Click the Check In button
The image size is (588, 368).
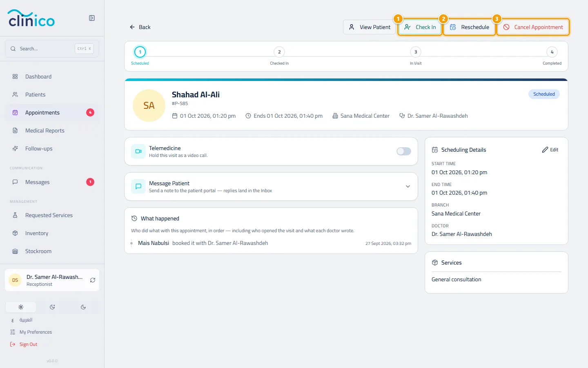pyautogui.click(x=420, y=27)
